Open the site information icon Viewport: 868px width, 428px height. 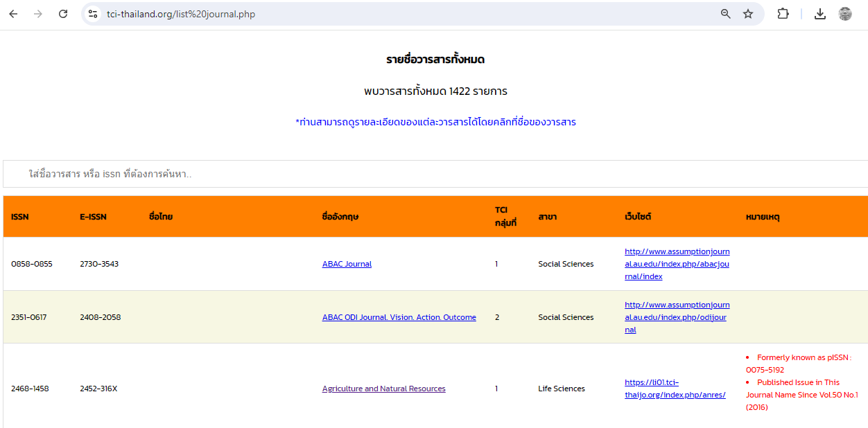pyautogui.click(x=93, y=14)
